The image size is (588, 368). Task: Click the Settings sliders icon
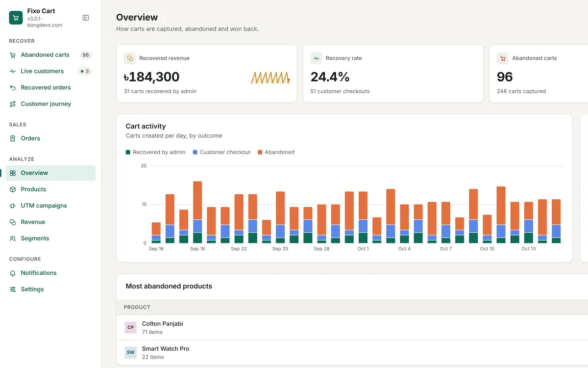[13, 289]
